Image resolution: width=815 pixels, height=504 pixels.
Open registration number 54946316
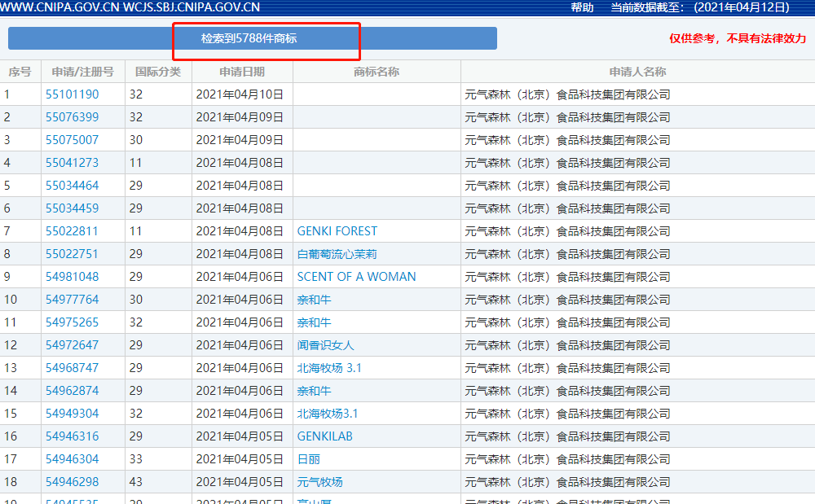click(x=72, y=437)
